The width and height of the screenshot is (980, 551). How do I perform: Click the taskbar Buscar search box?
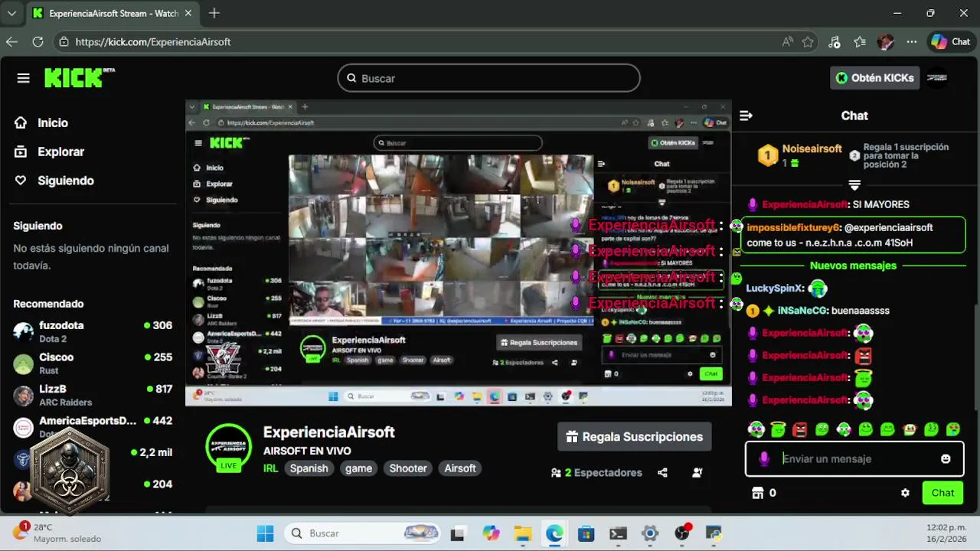tap(363, 533)
